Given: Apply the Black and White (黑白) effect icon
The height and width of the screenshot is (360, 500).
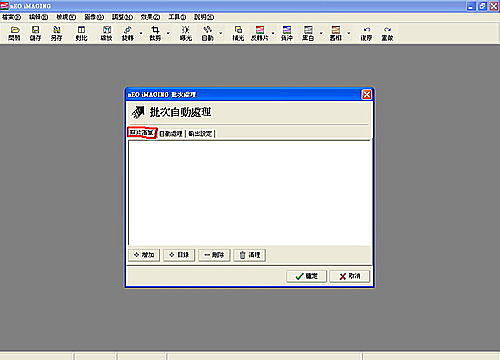Looking at the screenshot, I should [x=308, y=33].
